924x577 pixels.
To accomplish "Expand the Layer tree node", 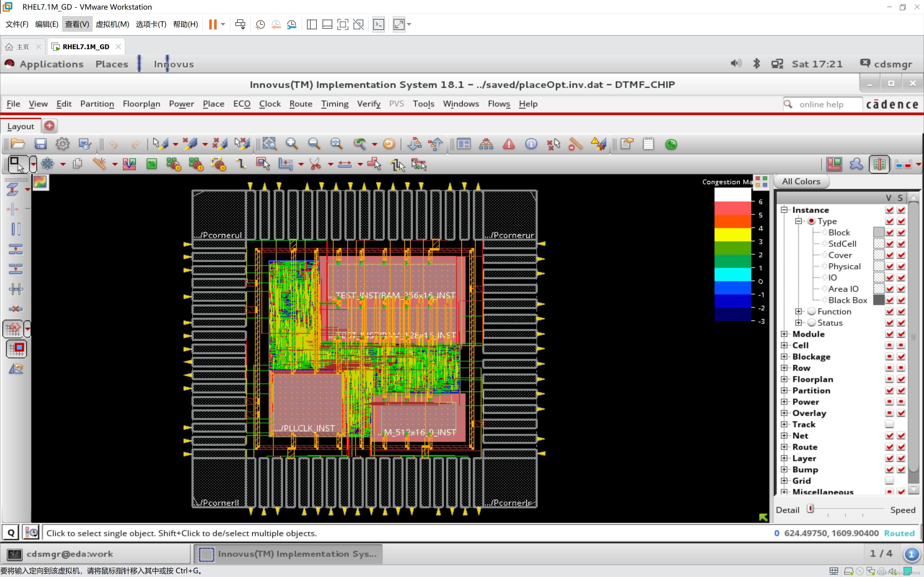I will pos(784,458).
